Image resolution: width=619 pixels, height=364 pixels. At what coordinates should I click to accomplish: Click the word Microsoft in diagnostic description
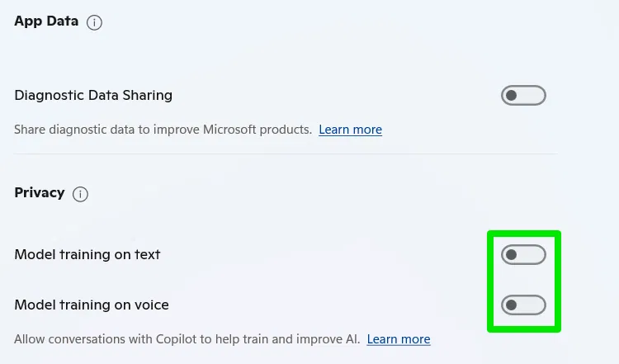tap(229, 130)
